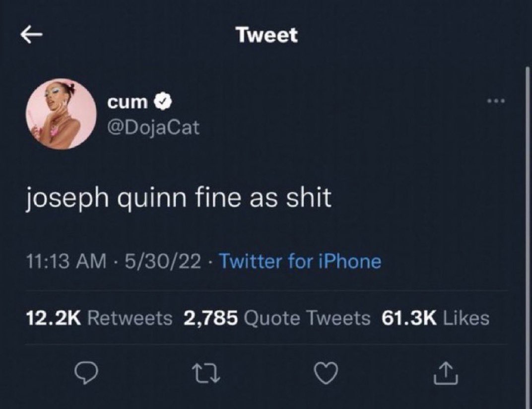The image size is (532, 409).
Task: Click the verified checkmark next to cum
Action: coord(162,100)
